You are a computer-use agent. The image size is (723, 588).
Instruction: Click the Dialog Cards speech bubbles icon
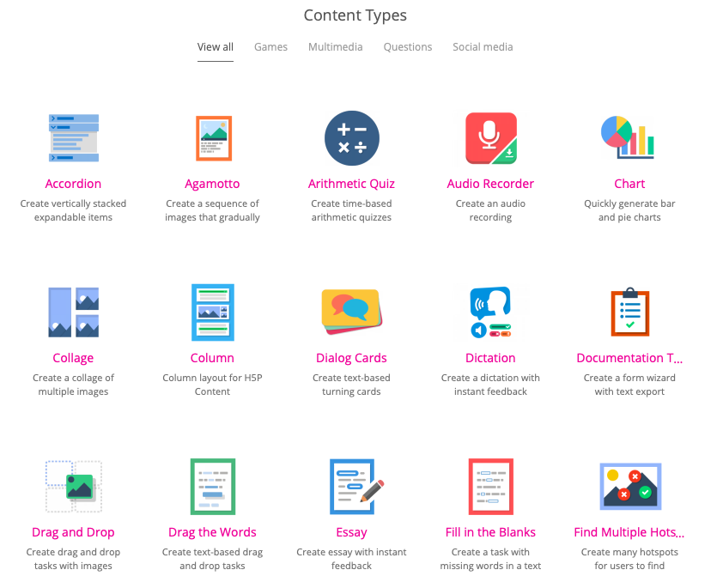click(351, 312)
